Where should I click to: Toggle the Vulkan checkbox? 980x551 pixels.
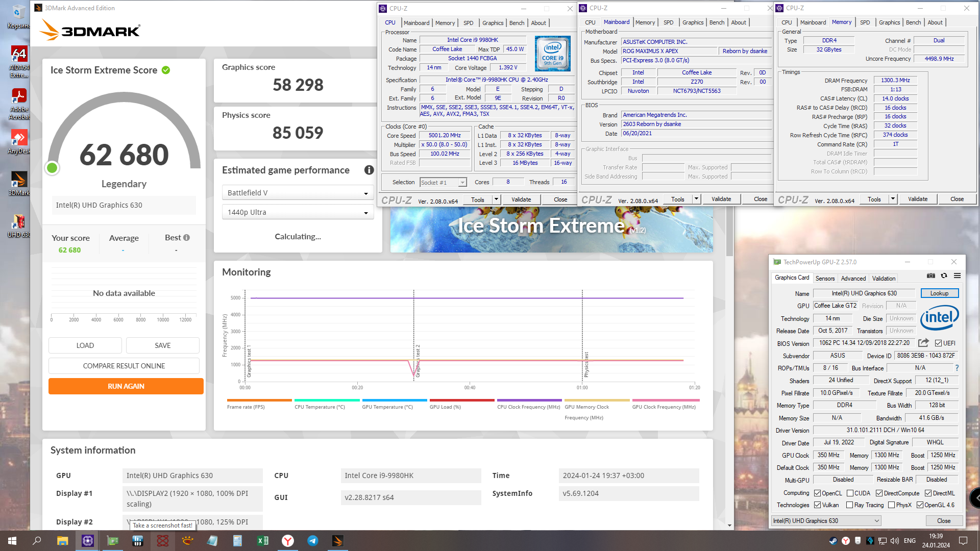pos(817,505)
